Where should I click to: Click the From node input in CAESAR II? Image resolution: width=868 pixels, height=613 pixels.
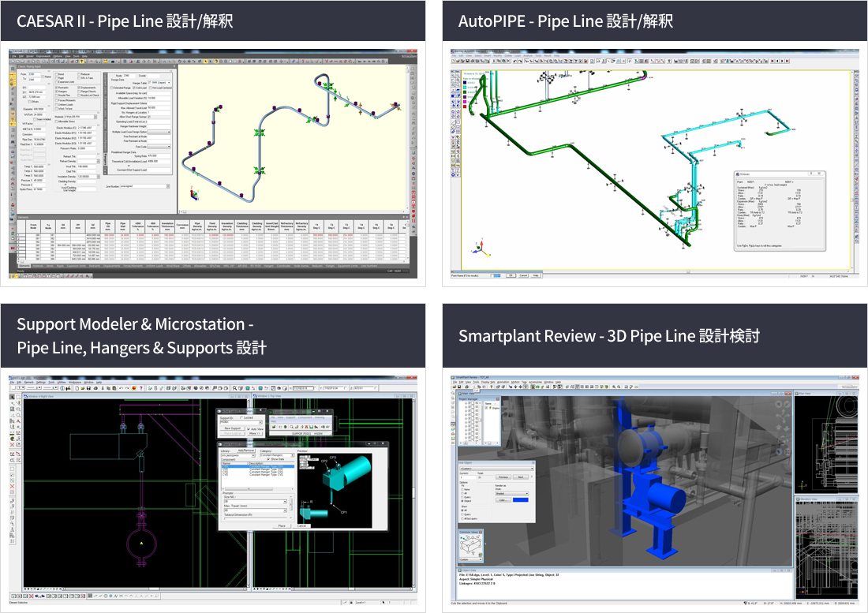(34, 74)
